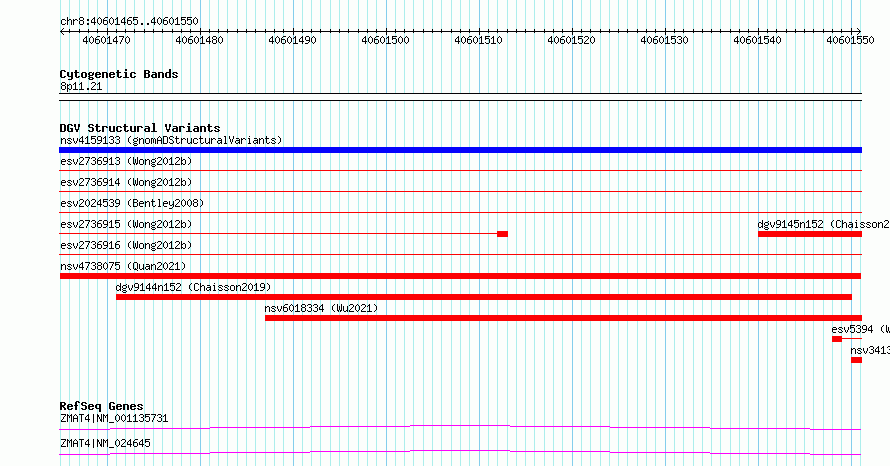Select the esv2736913 (Wong2012b) variant label
The height and width of the screenshot is (466, 890).
[x=126, y=161]
